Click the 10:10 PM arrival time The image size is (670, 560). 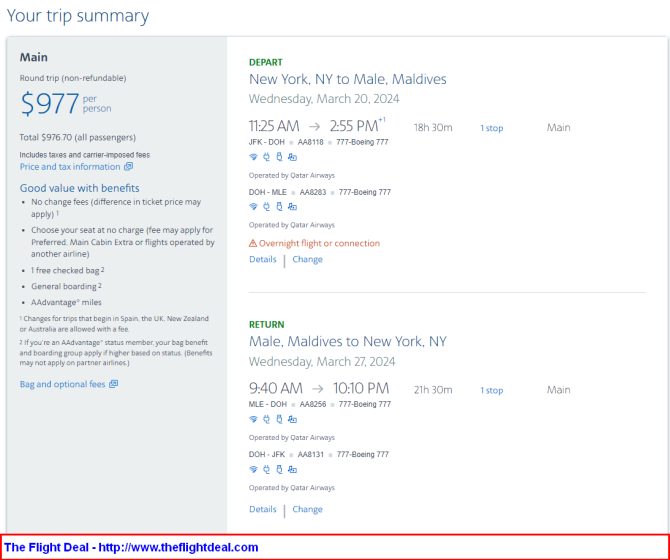[361, 388]
